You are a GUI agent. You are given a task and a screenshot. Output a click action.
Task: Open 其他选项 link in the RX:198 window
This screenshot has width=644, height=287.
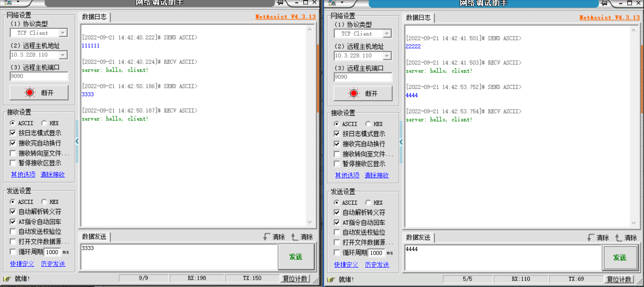23,175
